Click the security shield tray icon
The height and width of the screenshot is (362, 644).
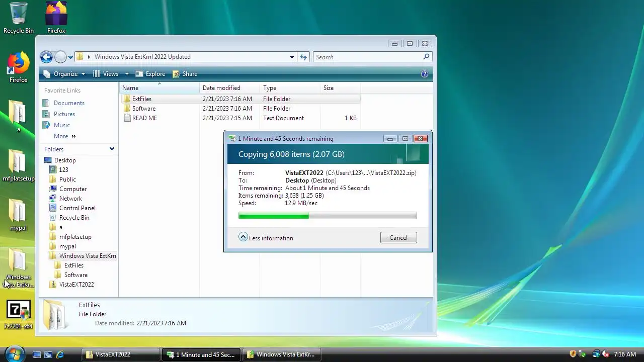pos(573,354)
